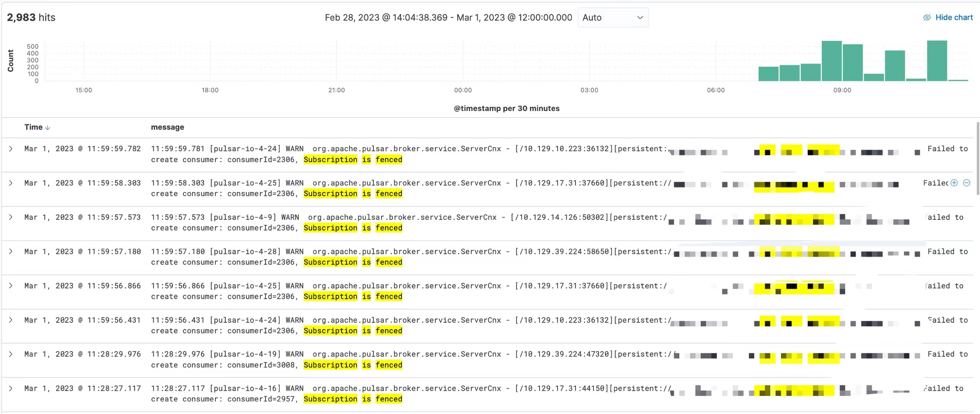
Task: Click the crossed-eye icon beside Hide chart
Action: coord(927,18)
